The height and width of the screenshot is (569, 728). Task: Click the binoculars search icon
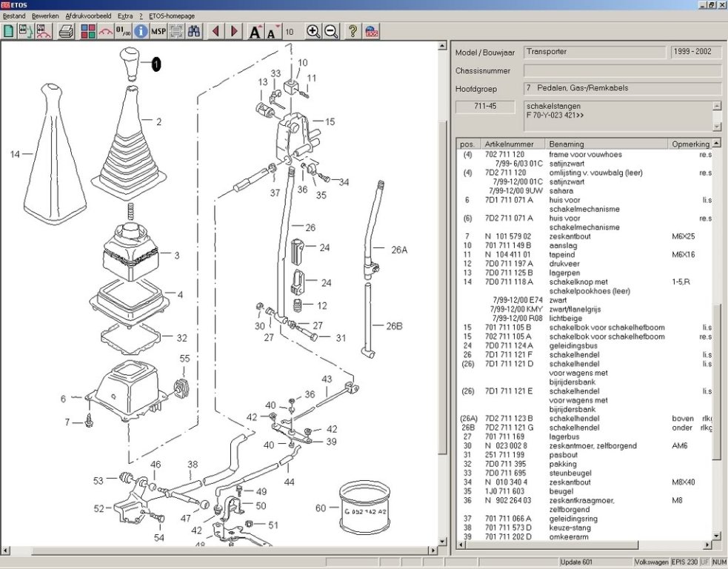[195, 31]
